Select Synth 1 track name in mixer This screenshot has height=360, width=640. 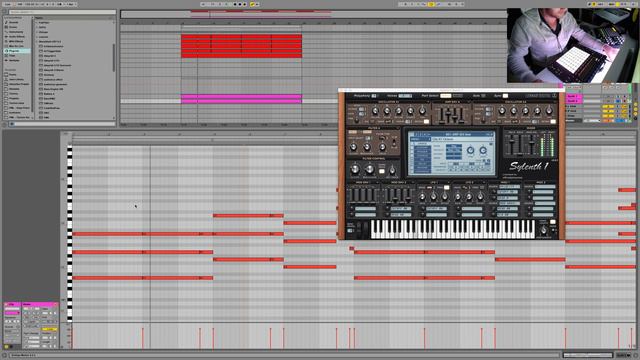pos(574,96)
